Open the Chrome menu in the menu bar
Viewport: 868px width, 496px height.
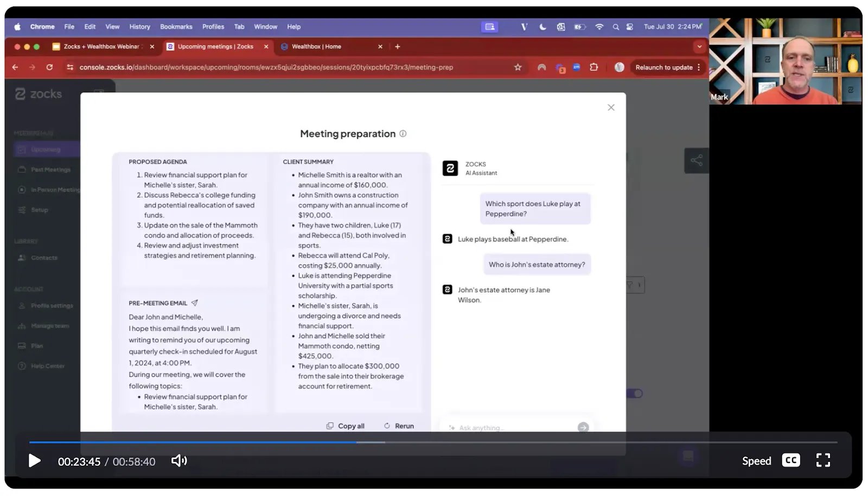click(x=42, y=27)
